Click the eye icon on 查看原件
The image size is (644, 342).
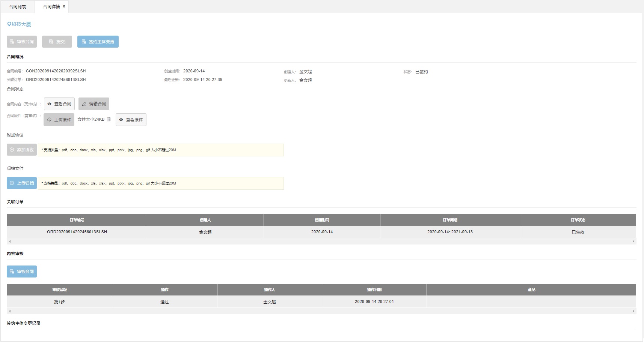121,120
